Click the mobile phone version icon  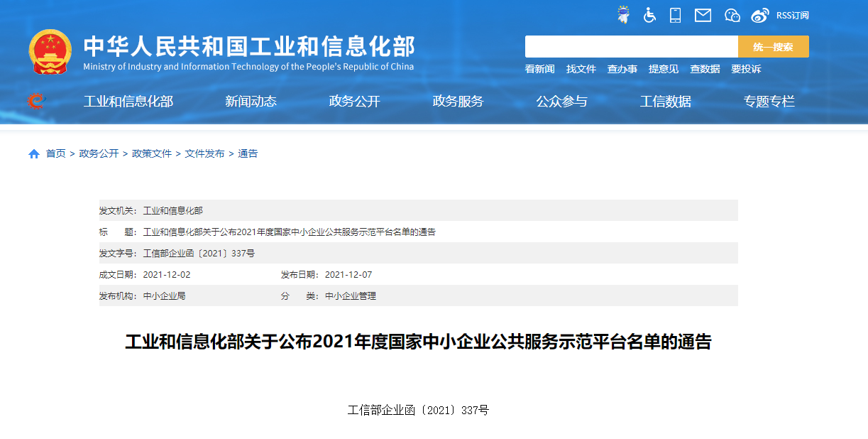675,15
